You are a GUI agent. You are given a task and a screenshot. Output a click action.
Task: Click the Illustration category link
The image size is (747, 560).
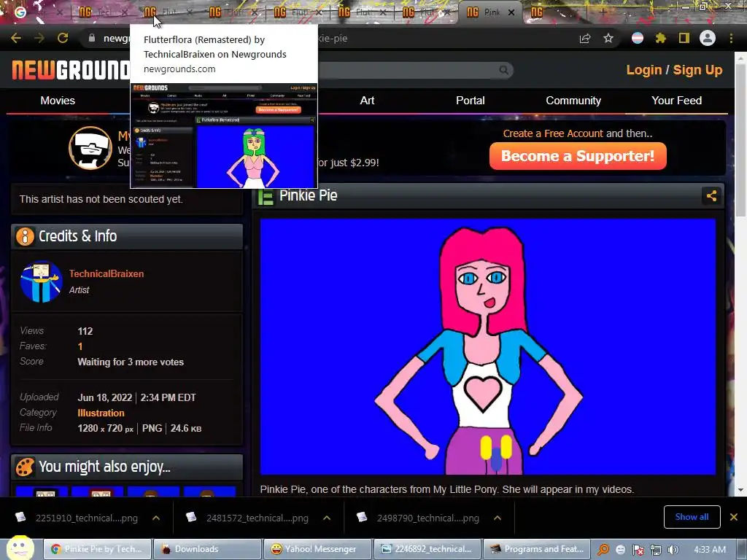click(x=101, y=413)
